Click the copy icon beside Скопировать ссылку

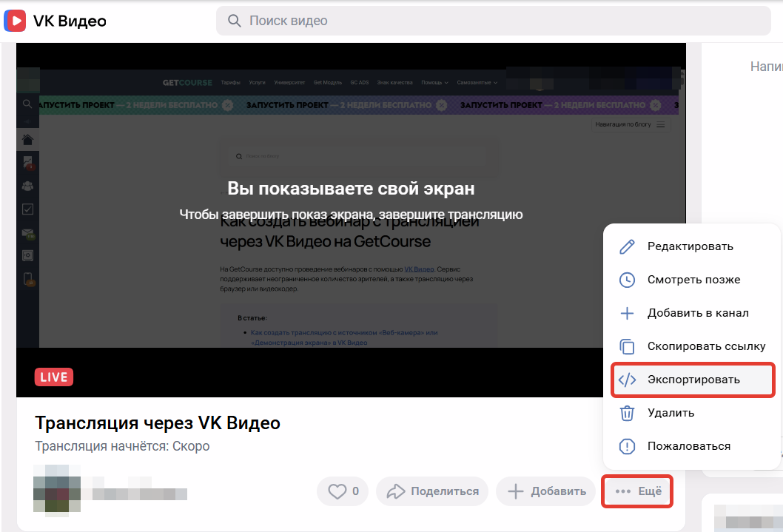click(627, 346)
